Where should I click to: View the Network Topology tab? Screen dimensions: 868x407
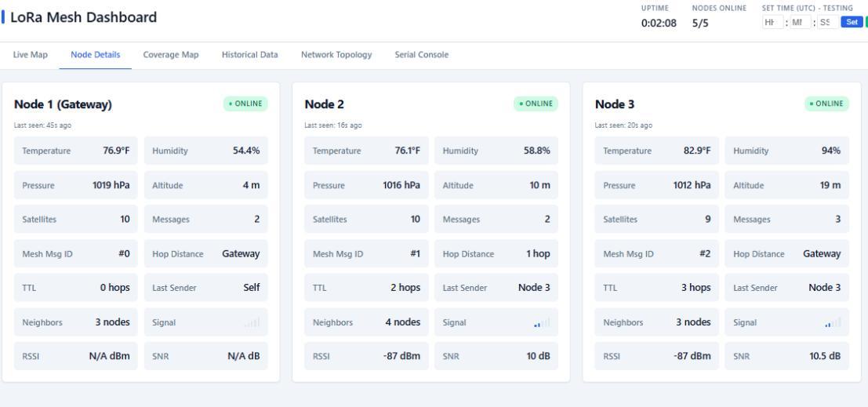tap(336, 55)
